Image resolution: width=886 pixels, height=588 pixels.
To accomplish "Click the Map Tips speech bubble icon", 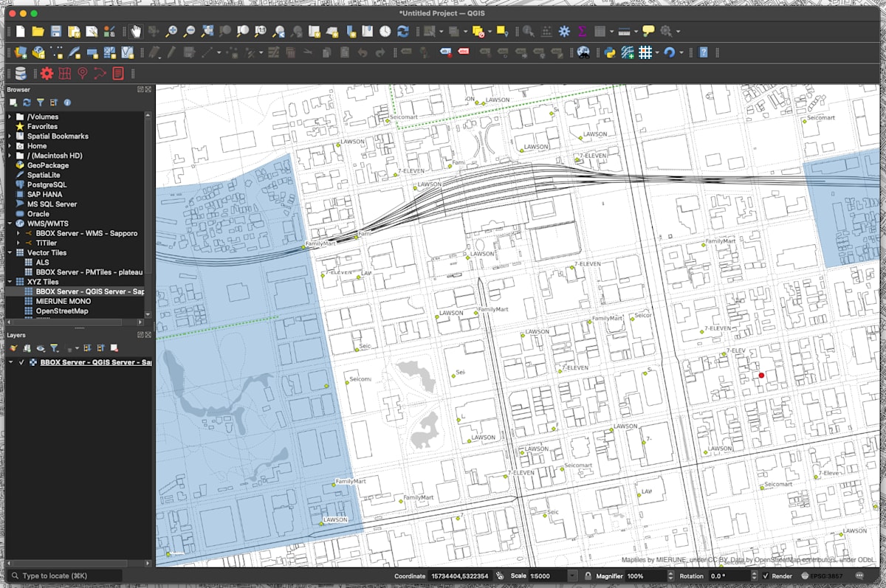I will pos(648,31).
